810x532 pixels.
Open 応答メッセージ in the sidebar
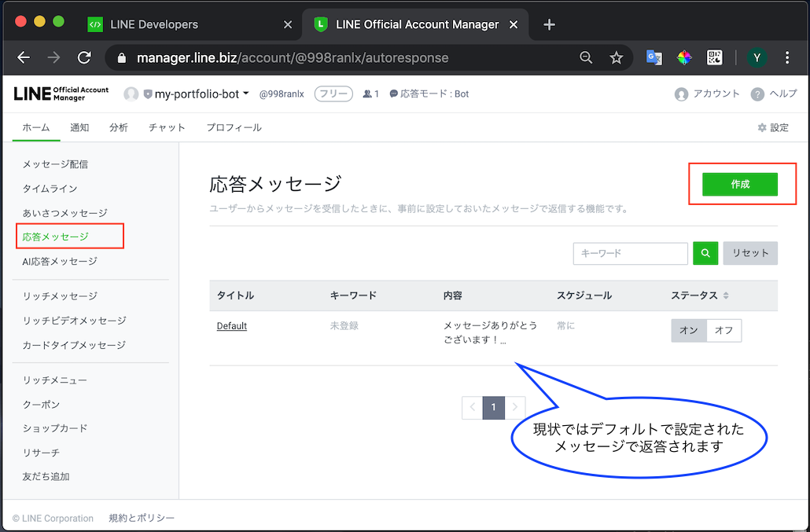[x=56, y=237]
